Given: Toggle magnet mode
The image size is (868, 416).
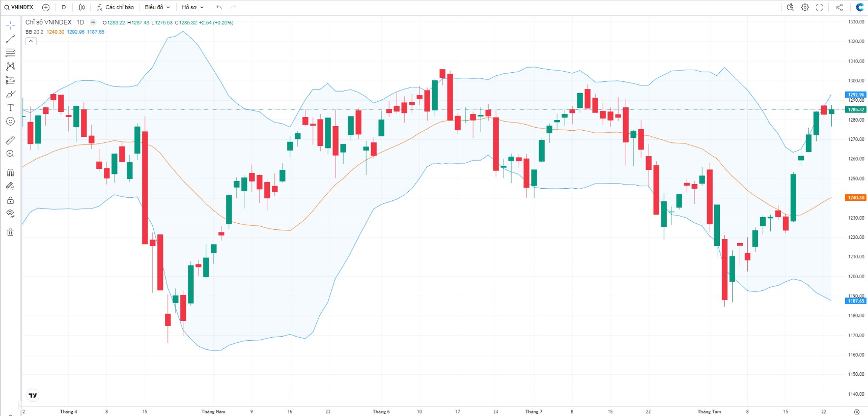Looking at the screenshot, I should (x=10, y=172).
